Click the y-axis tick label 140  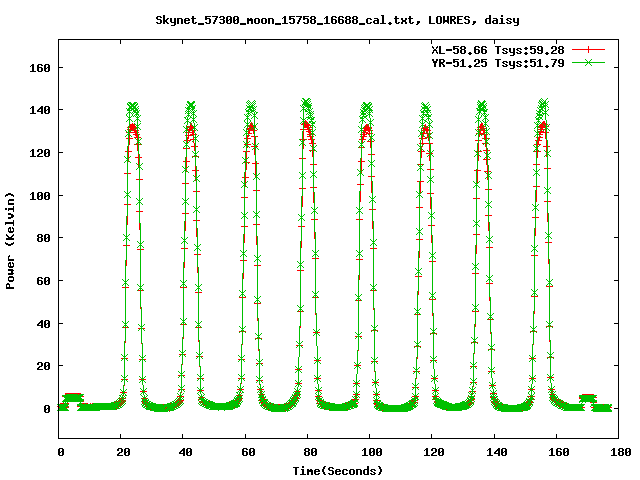(x=40, y=110)
